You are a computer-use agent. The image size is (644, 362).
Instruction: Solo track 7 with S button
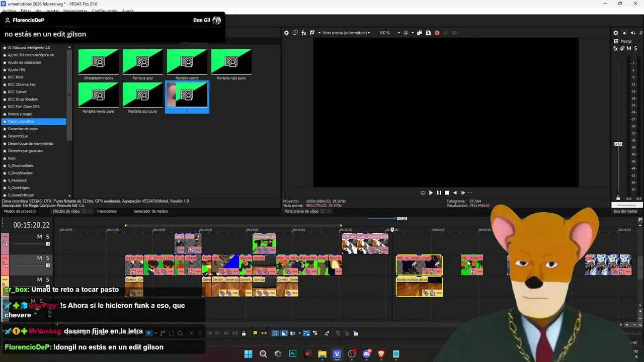point(48,258)
